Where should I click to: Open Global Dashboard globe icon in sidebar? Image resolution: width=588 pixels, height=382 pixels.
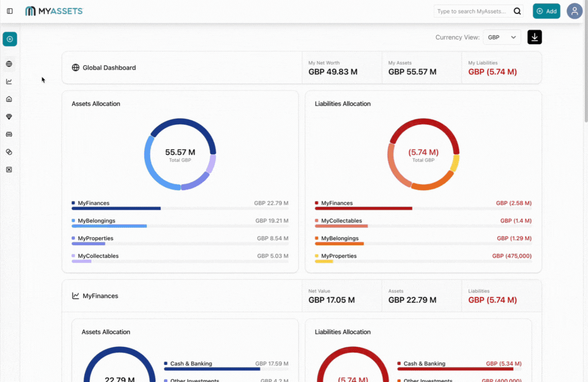9,64
